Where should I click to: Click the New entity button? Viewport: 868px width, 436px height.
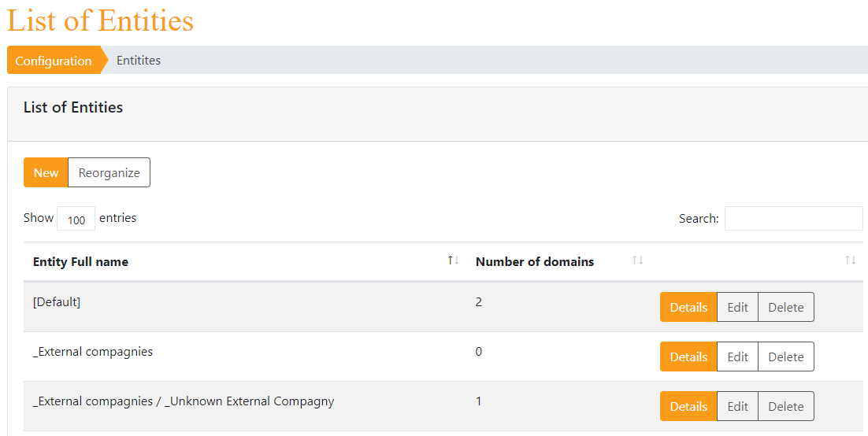click(46, 172)
